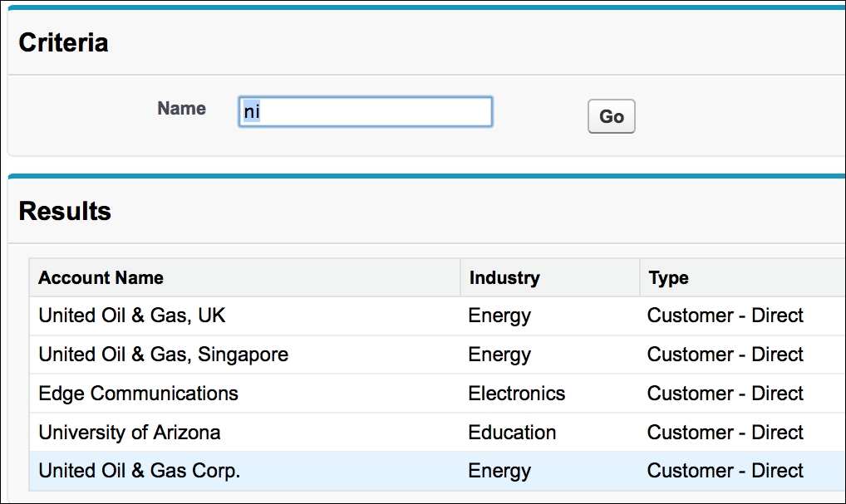
Task: Select the University of Arizona account
Action: (x=129, y=433)
